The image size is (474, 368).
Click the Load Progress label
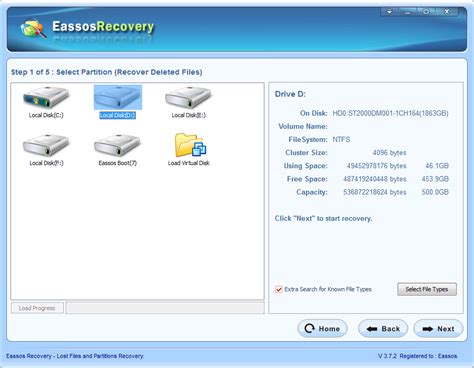[x=37, y=308]
